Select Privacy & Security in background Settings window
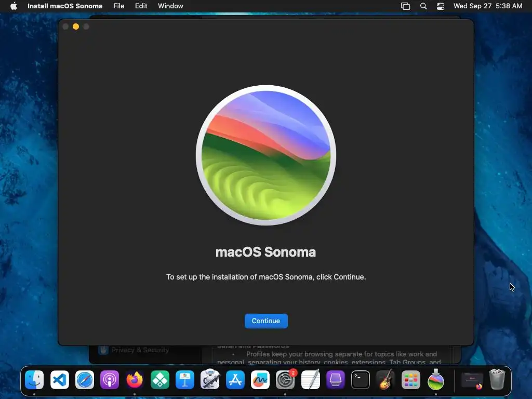This screenshot has width=532, height=399. click(134, 350)
